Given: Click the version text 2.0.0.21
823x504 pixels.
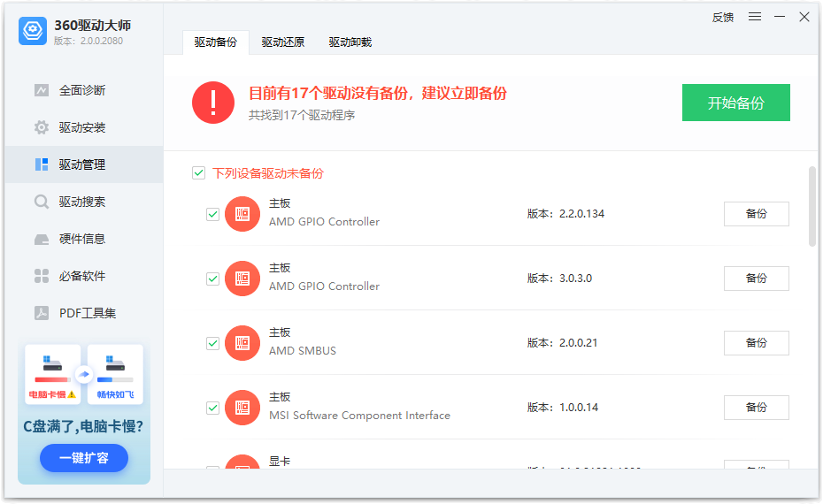Looking at the screenshot, I should point(579,343).
